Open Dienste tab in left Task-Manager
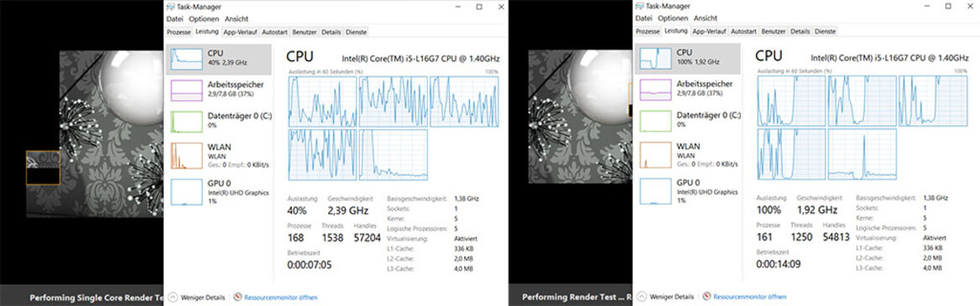Viewport: 980px width, 306px height. (356, 31)
